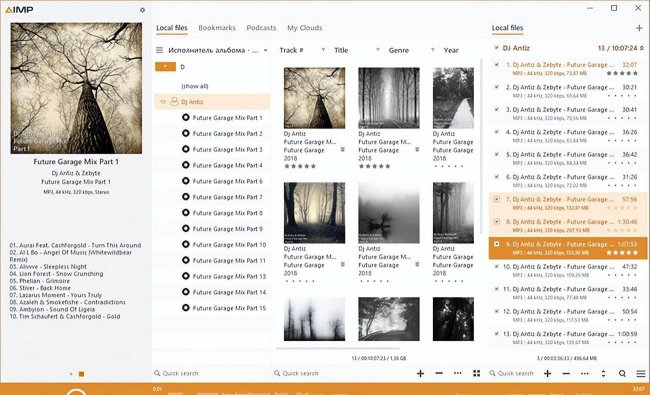This screenshot has height=395, width=650.
Task: Click playlist search magnifier icon
Action: (x=622, y=373)
